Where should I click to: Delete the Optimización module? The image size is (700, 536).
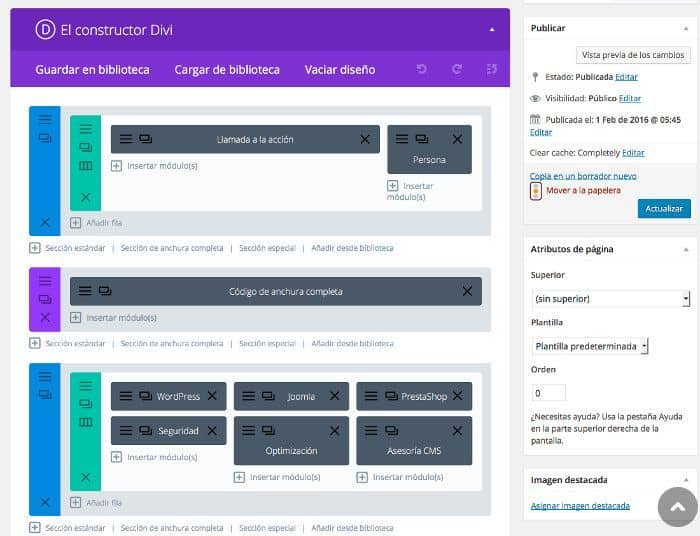334,431
